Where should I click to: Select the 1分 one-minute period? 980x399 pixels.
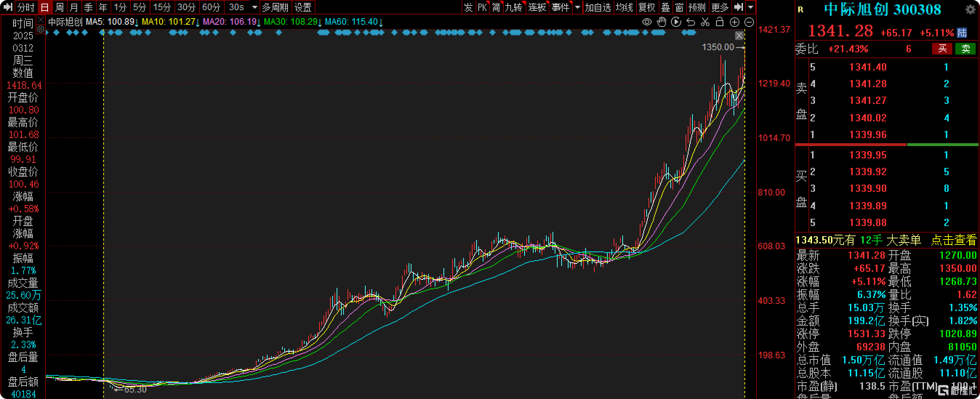coord(120,7)
